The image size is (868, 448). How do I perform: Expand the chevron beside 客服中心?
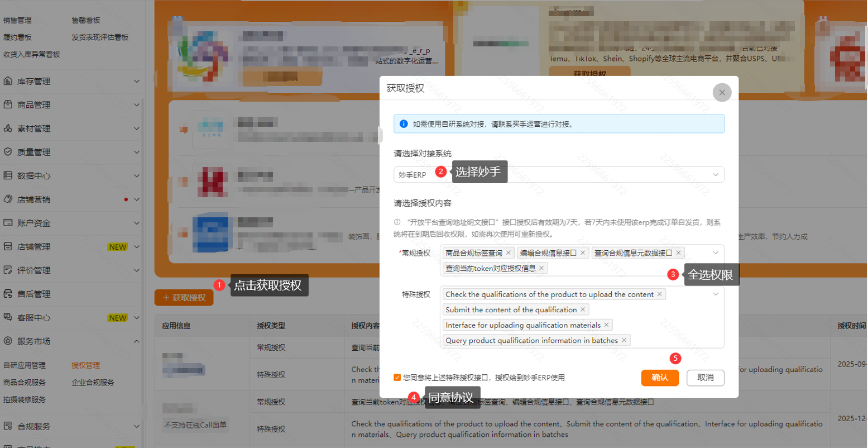[x=137, y=317]
